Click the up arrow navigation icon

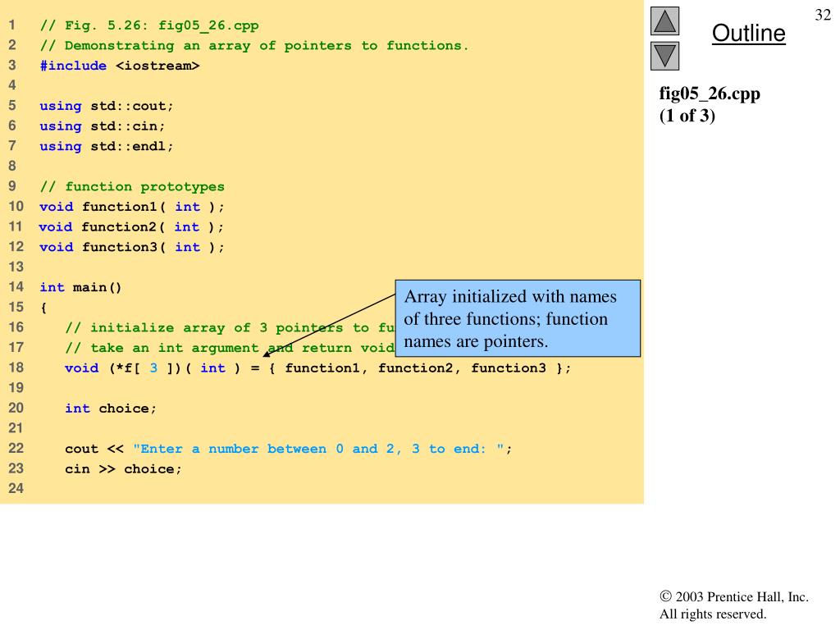tap(664, 21)
